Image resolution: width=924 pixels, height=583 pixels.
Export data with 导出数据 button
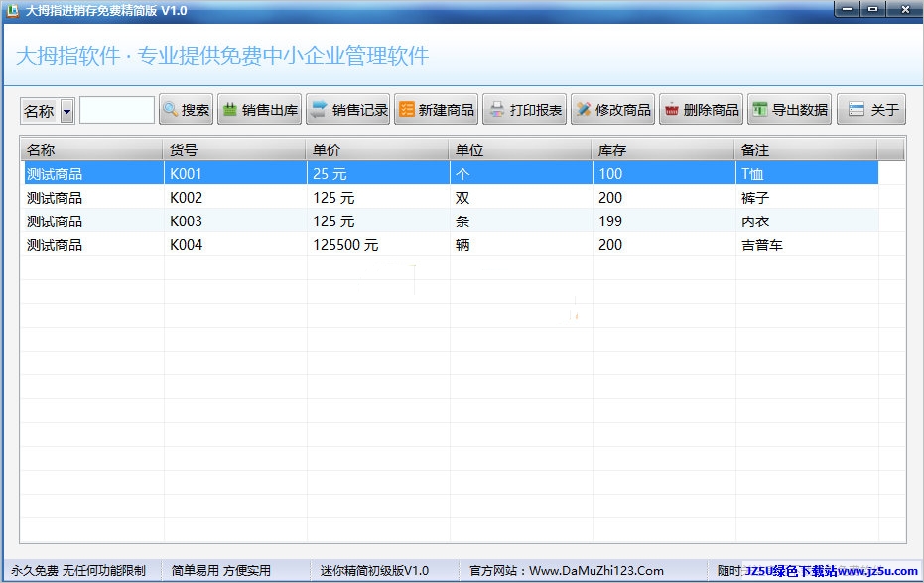click(x=790, y=109)
